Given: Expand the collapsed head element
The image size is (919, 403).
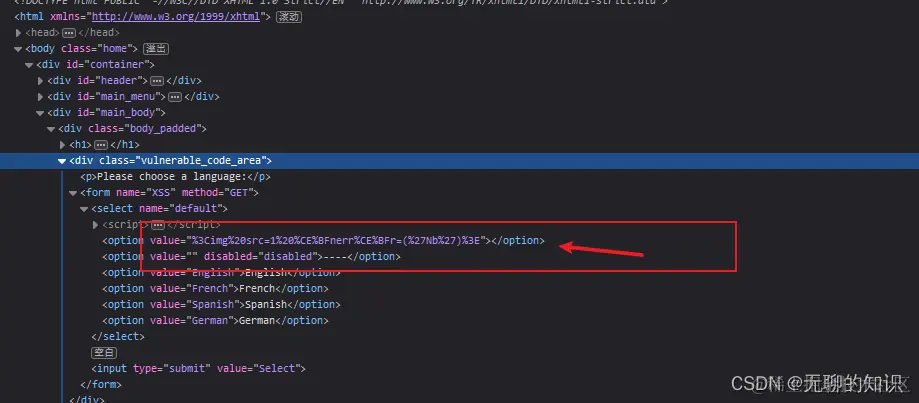Looking at the screenshot, I should click(x=18, y=33).
